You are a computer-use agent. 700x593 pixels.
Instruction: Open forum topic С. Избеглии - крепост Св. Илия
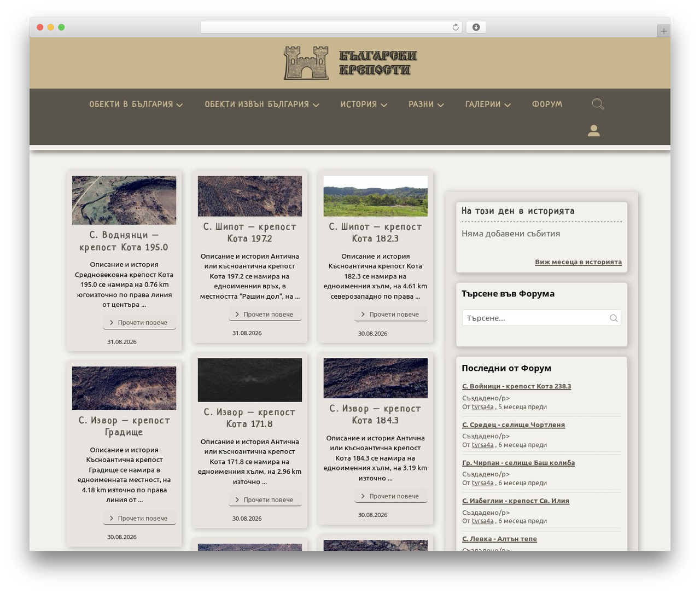[x=516, y=501]
